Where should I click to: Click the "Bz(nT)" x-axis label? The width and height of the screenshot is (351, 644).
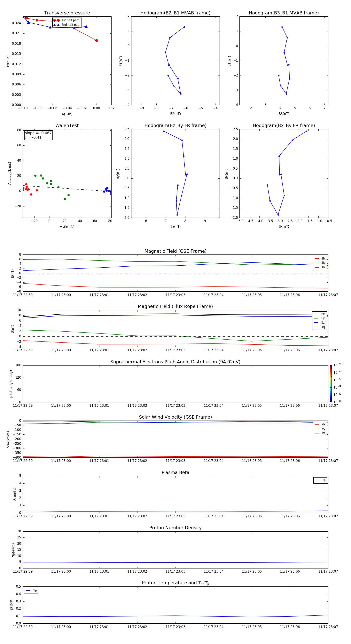pyautogui.click(x=175, y=227)
